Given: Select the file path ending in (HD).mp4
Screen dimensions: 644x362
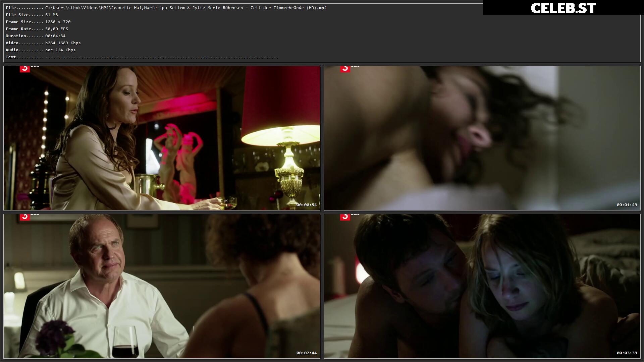Looking at the screenshot, I should point(186,8).
